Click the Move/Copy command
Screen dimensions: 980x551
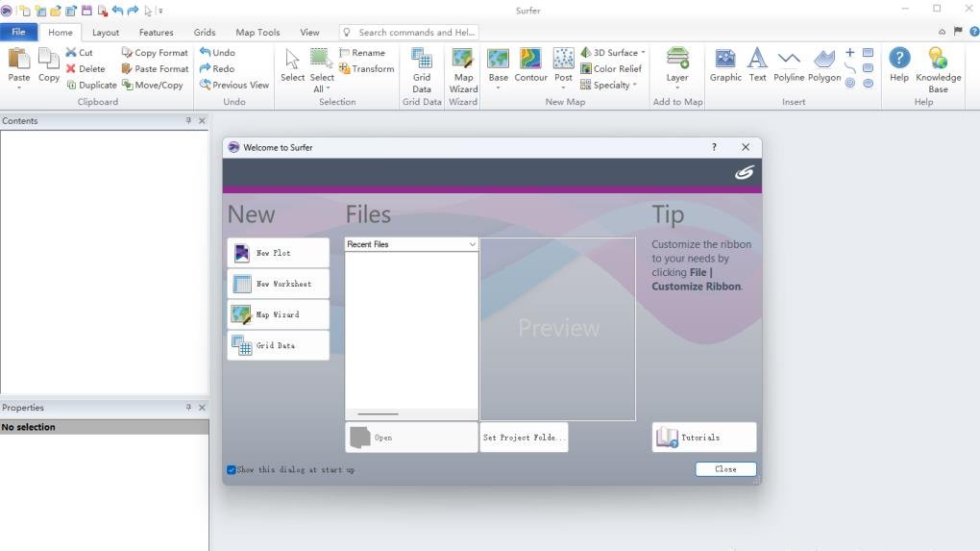153,85
